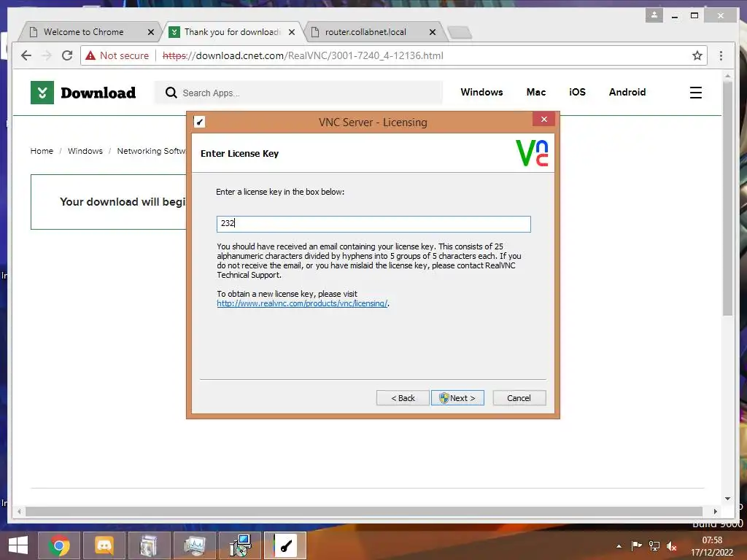Screen dimensions: 747x560
Task: Switch to Thank you for downloading tab
Action: 232,32
